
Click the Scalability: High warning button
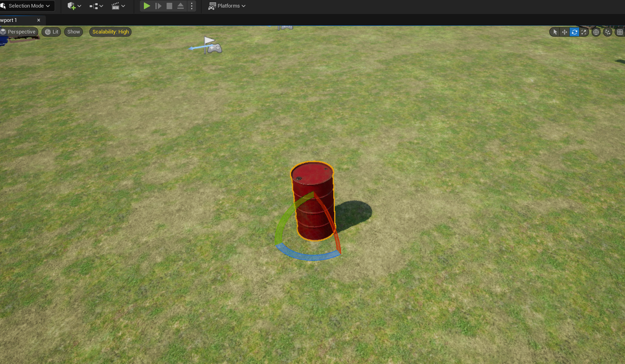110,32
